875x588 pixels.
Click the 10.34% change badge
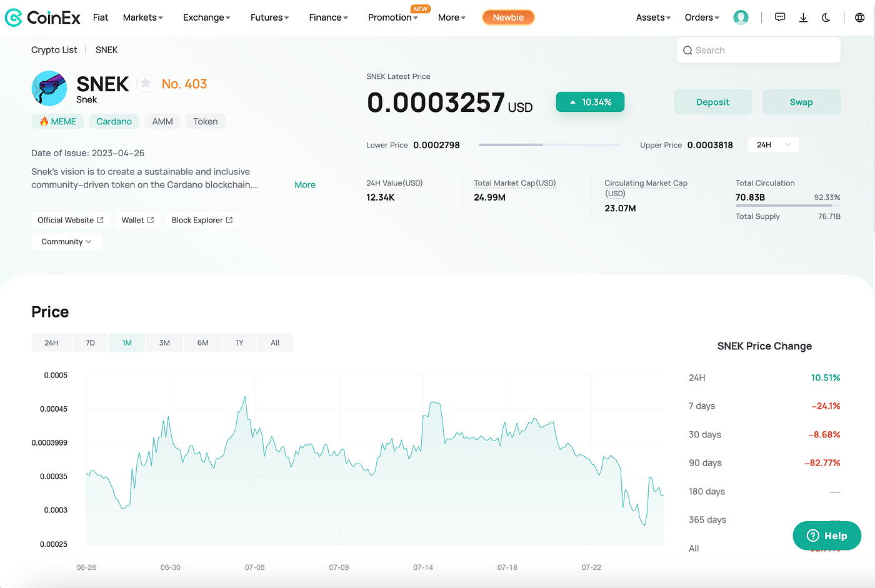click(590, 102)
